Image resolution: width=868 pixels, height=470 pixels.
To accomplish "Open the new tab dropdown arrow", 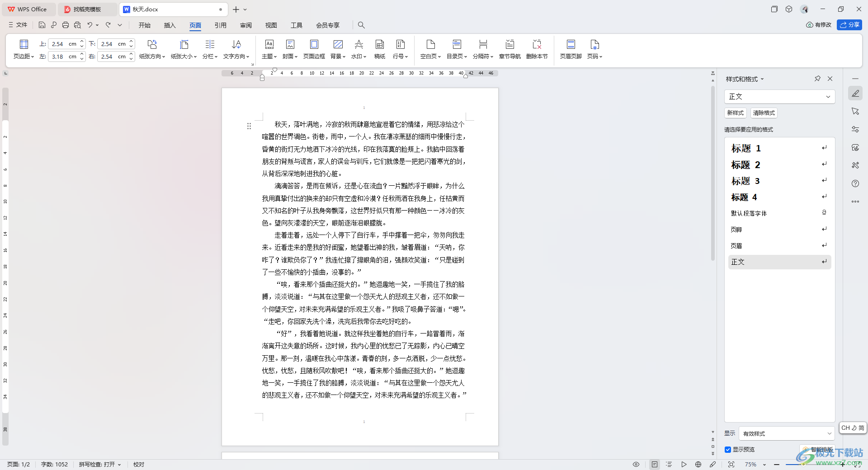I will click(x=245, y=9).
